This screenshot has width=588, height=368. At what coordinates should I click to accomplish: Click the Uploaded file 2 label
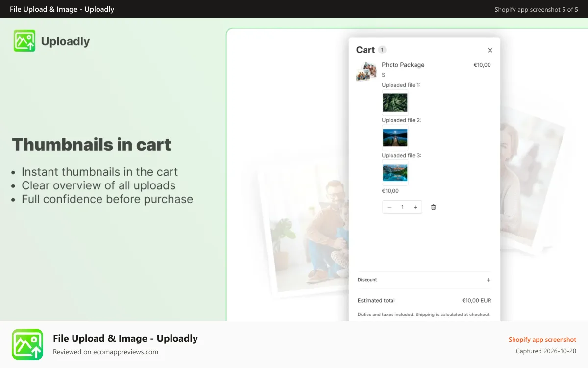pos(402,120)
